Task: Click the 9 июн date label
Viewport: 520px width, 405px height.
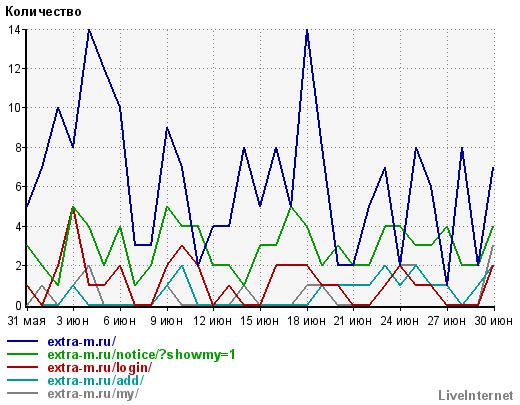Action: (x=166, y=321)
